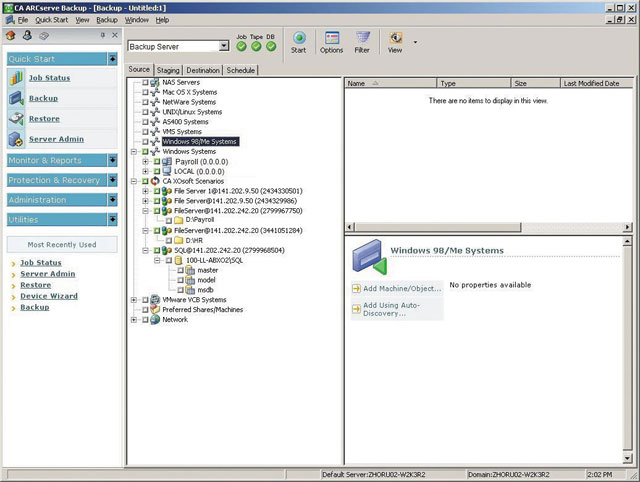Switch to the Staging tab

point(168,70)
